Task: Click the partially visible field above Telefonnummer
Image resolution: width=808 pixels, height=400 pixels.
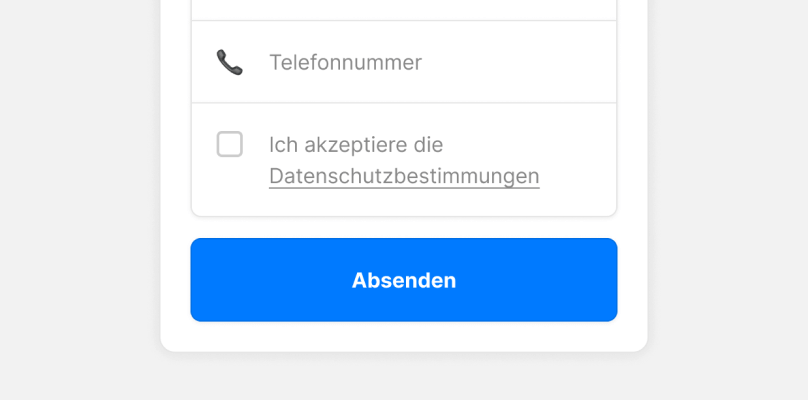Action: (404, 10)
